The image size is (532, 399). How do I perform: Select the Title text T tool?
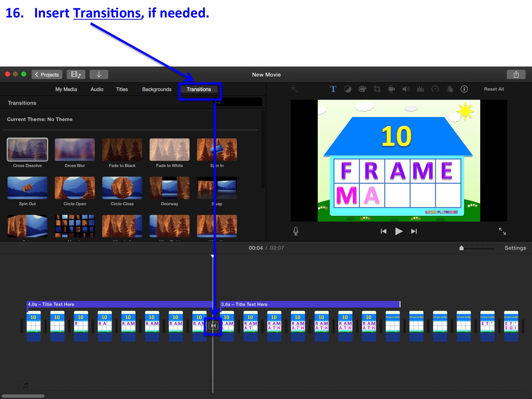pos(333,89)
